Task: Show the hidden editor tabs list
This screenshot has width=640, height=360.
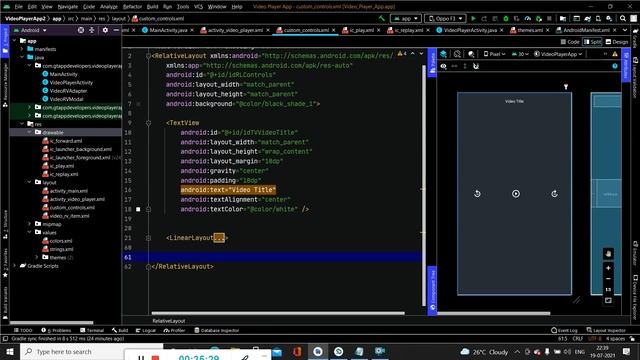Action: pos(625,30)
